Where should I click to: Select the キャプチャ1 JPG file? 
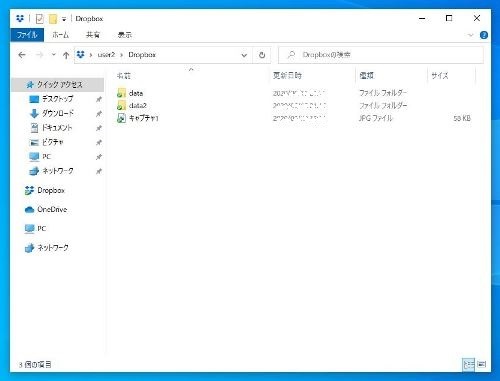click(x=144, y=118)
